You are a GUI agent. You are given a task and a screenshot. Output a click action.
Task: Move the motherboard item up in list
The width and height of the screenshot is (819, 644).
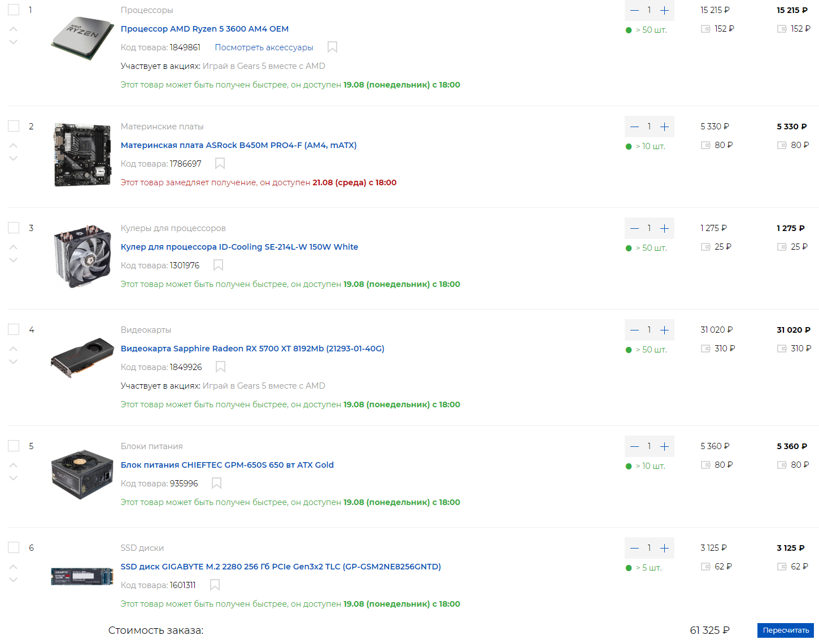[x=14, y=145]
